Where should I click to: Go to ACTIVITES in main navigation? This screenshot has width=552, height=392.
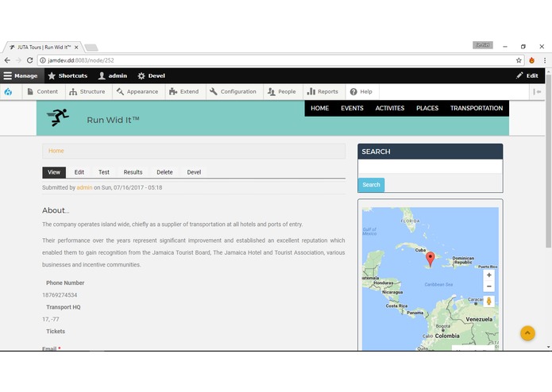390,108
